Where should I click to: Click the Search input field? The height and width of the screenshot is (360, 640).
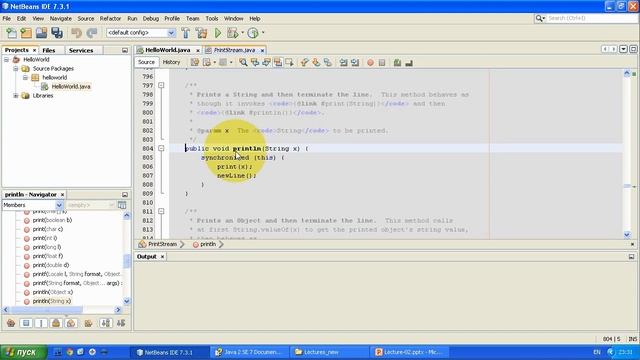pyautogui.click(x=591, y=18)
